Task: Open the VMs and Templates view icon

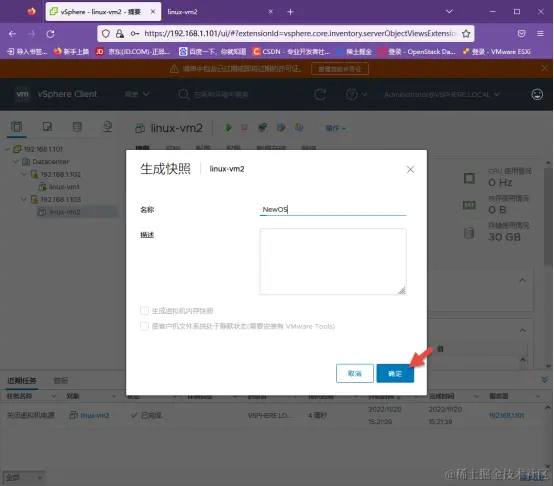Action: click(x=47, y=127)
